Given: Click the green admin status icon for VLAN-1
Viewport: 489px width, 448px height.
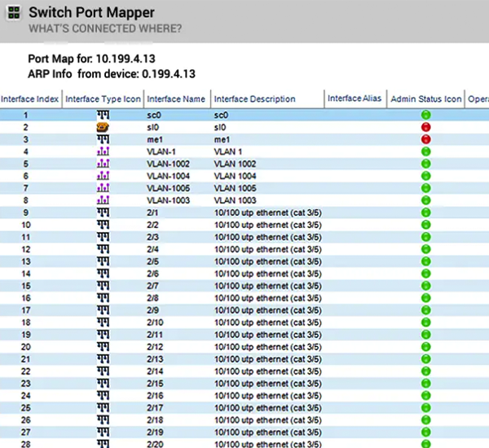Looking at the screenshot, I should (x=426, y=152).
